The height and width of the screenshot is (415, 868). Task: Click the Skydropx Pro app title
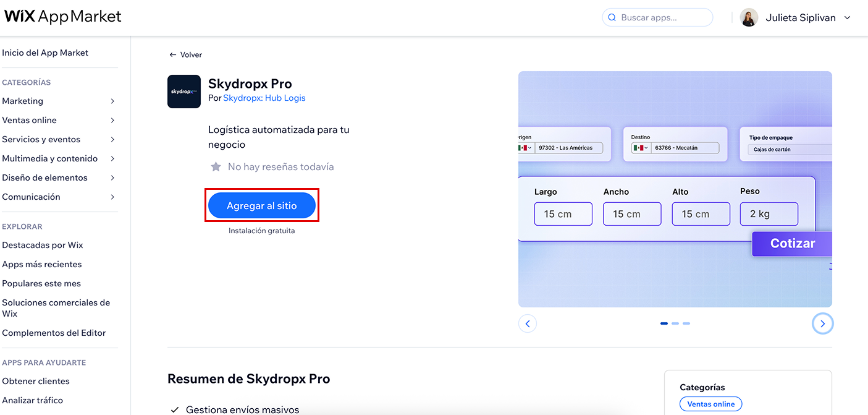pyautogui.click(x=250, y=83)
